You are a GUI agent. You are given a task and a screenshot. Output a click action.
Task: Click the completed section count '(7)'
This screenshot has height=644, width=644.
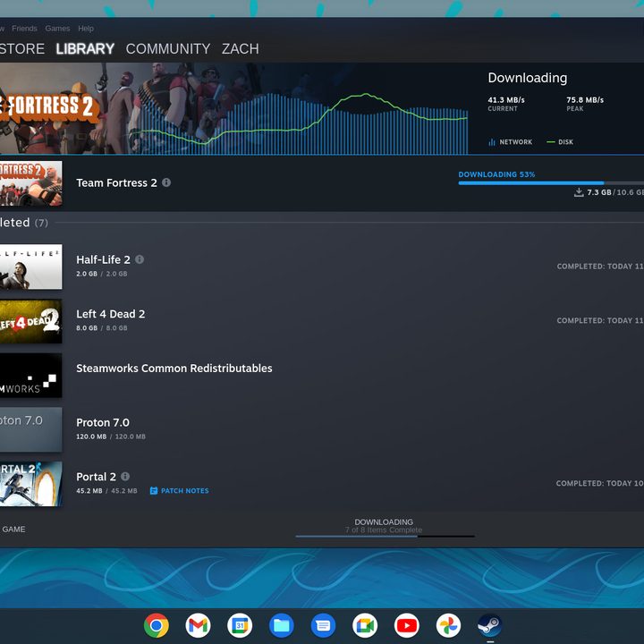coord(41,223)
